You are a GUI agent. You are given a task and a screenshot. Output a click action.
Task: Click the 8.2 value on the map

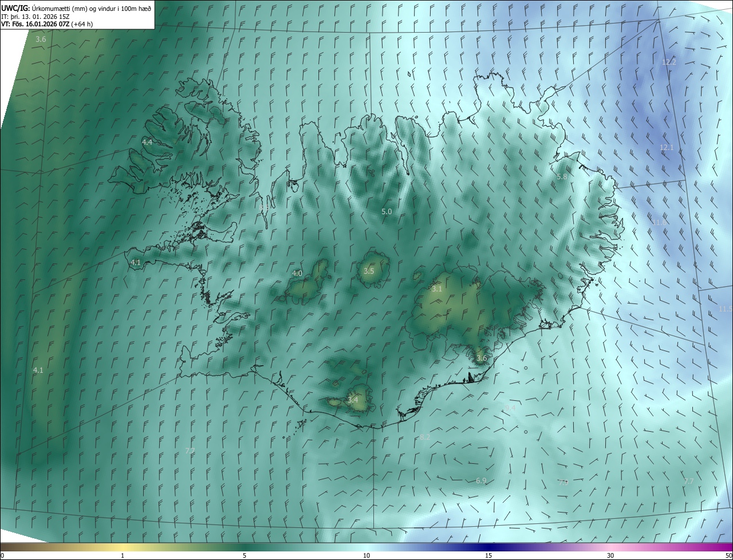point(425,437)
